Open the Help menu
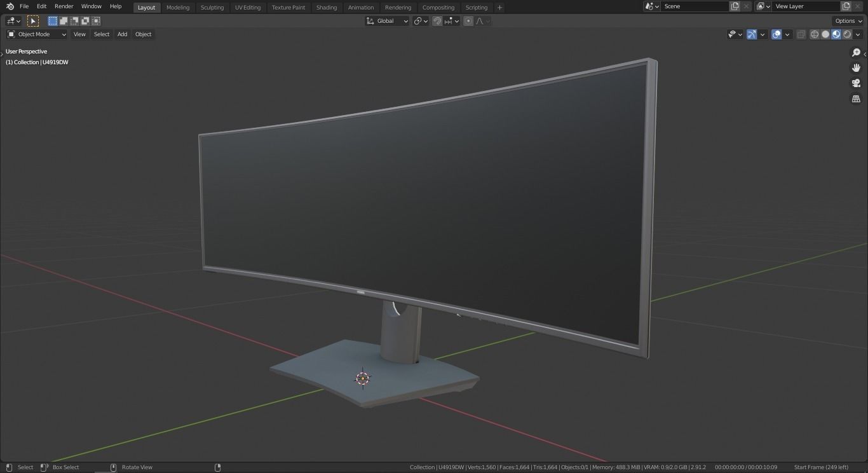The width and height of the screenshot is (868, 473). click(116, 6)
